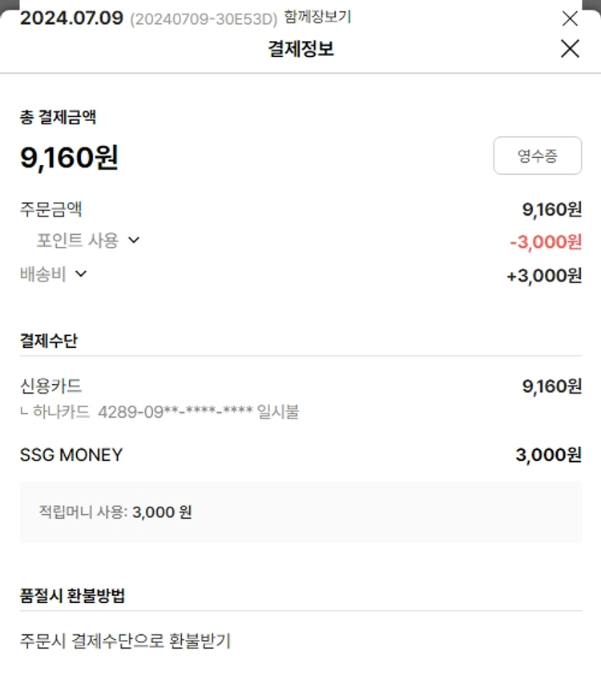Click the 품절시 환불방법 heading
The height and width of the screenshot is (700, 601).
tap(72, 596)
